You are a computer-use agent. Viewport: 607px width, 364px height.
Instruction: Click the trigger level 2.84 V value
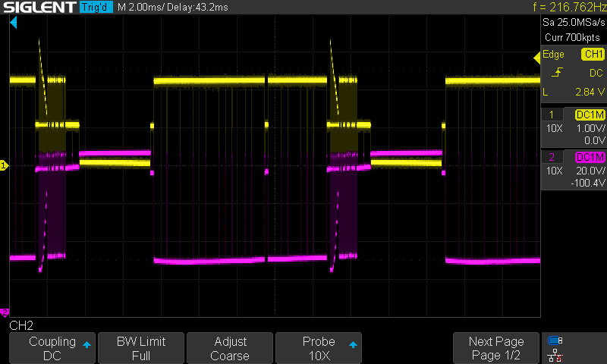(x=590, y=92)
